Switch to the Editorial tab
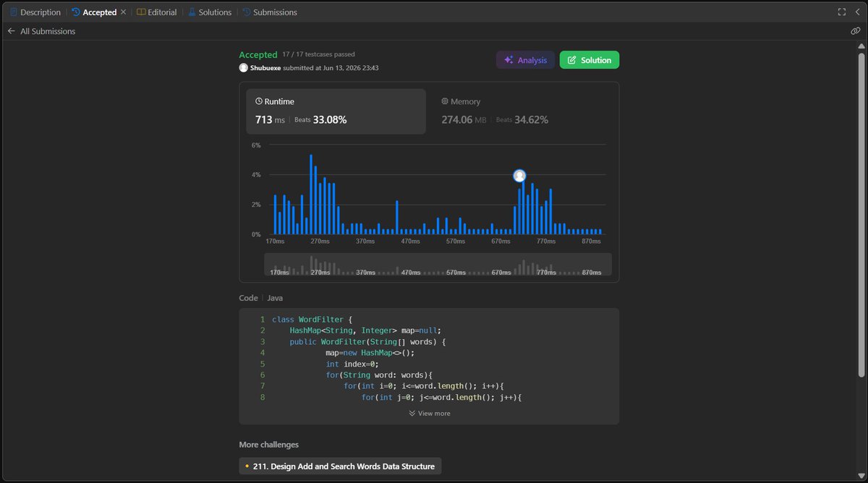The image size is (868, 483). pos(156,12)
